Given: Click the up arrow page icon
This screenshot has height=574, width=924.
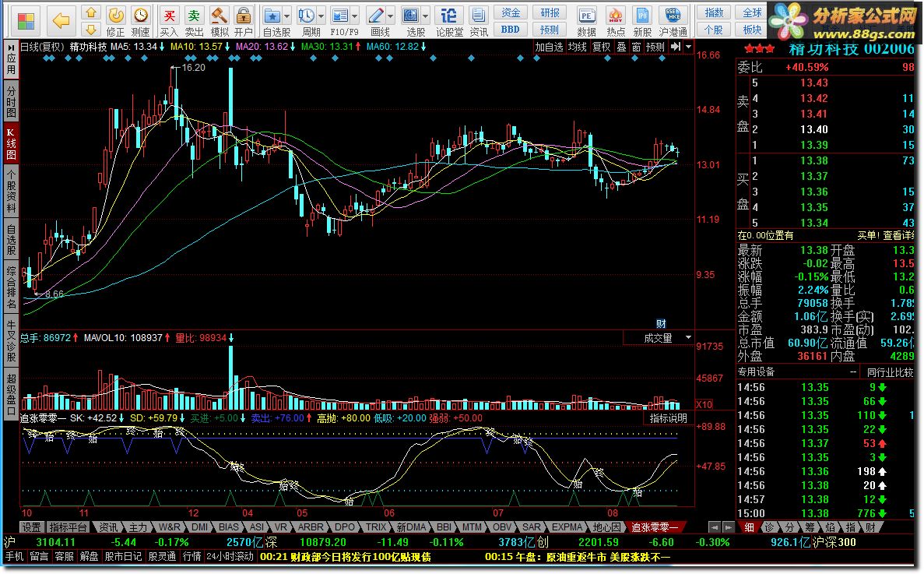Looking at the screenshot, I should pos(91,12).
